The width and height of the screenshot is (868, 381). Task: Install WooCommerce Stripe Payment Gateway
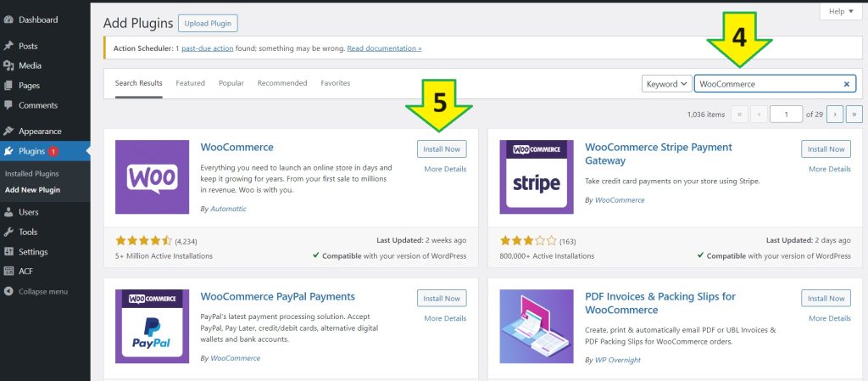pos(826,149)
